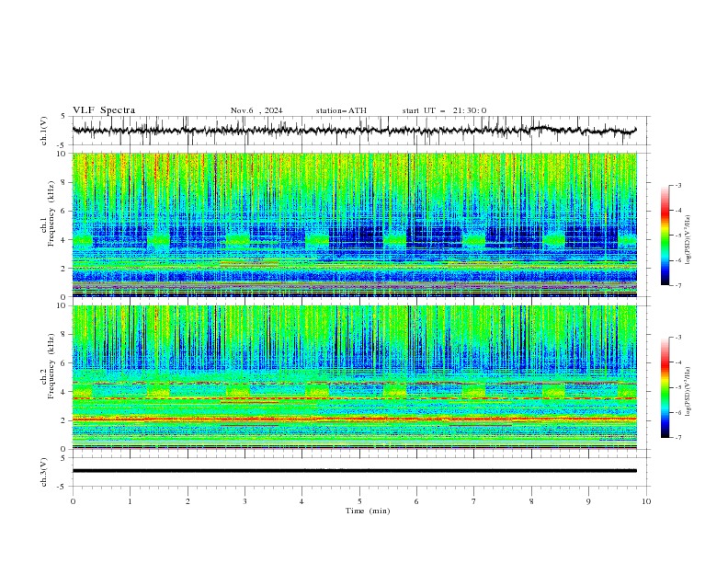
Task: Click the "8" kHz tick of ch.2 spectrogram
Action: click(65, 335)
